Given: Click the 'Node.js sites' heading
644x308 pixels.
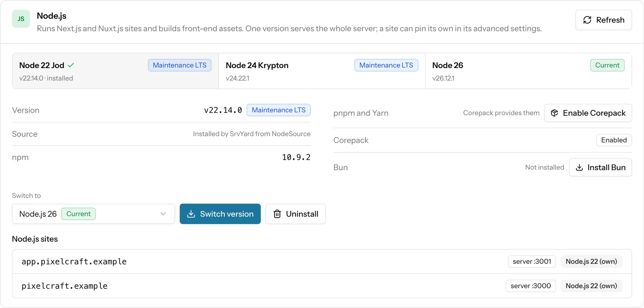Looking at the screenshot, I should [x=35, y=239].
